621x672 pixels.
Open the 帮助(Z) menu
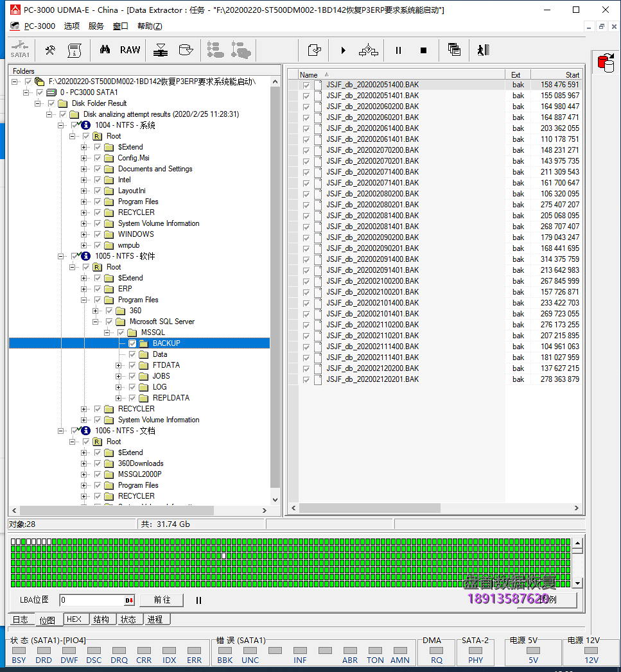click(150, 26)
